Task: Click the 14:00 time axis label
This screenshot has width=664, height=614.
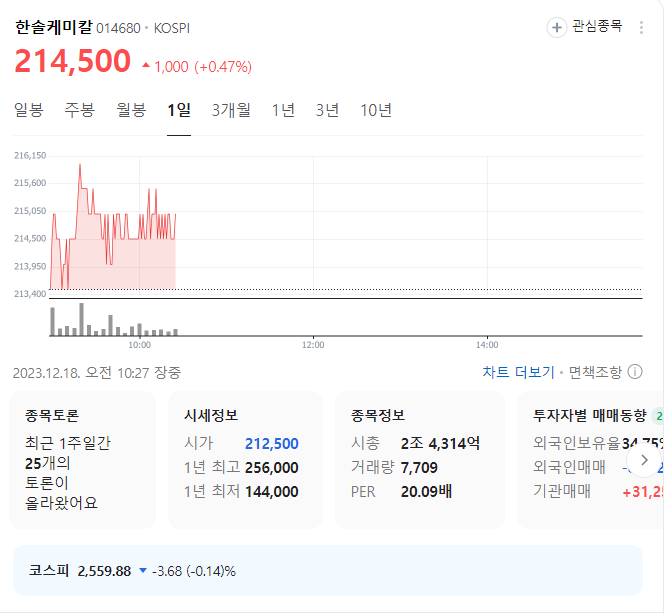Action: click(x=487, y=345)
